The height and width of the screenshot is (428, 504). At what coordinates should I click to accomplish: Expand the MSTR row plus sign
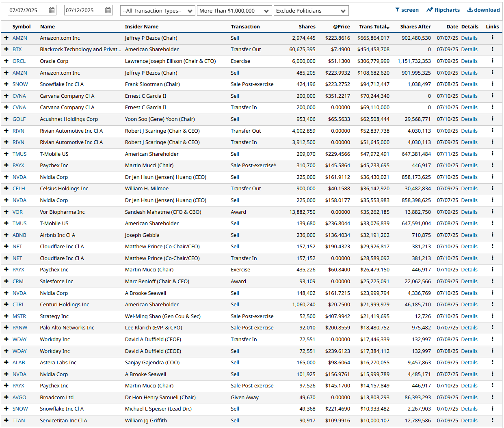(x=6, y=316)
